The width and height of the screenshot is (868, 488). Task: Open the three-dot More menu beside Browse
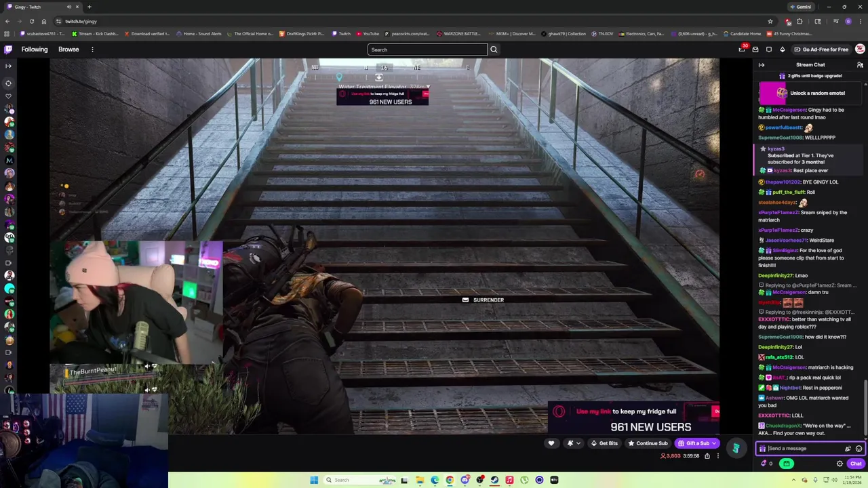pos(92,49)
